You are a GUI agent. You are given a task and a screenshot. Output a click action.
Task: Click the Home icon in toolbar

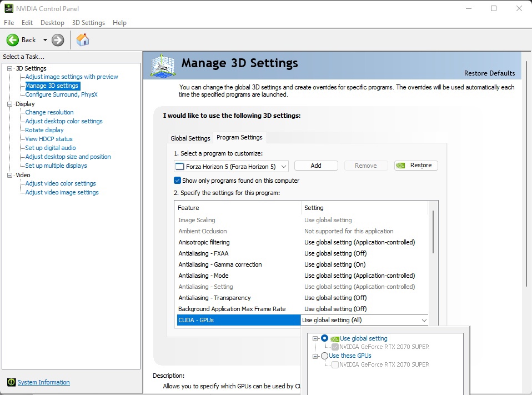click(83, 40)
